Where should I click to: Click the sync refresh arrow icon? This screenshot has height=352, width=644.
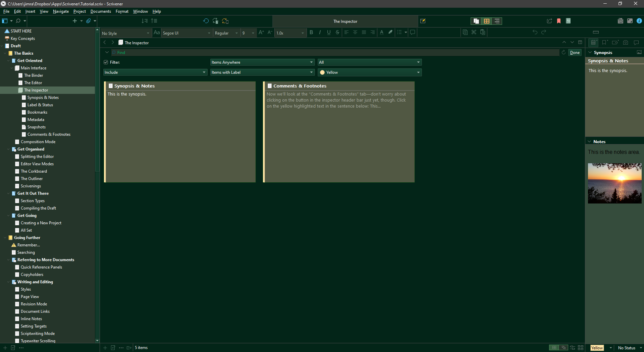[206, 21]
